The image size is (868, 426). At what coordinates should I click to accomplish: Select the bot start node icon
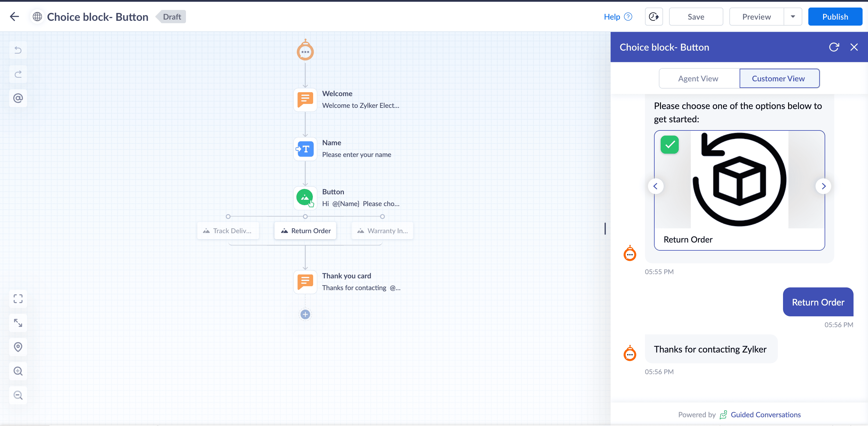tap(305, 51)
